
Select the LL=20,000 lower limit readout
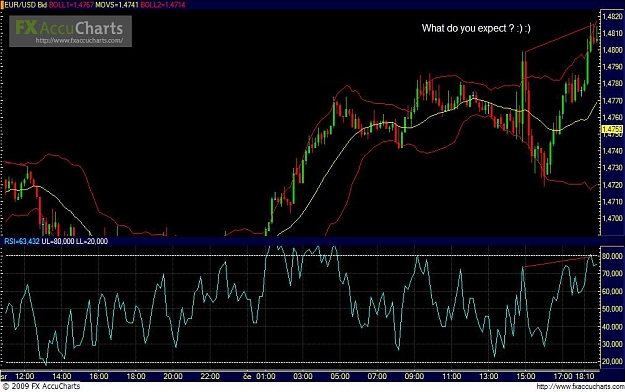92,241
